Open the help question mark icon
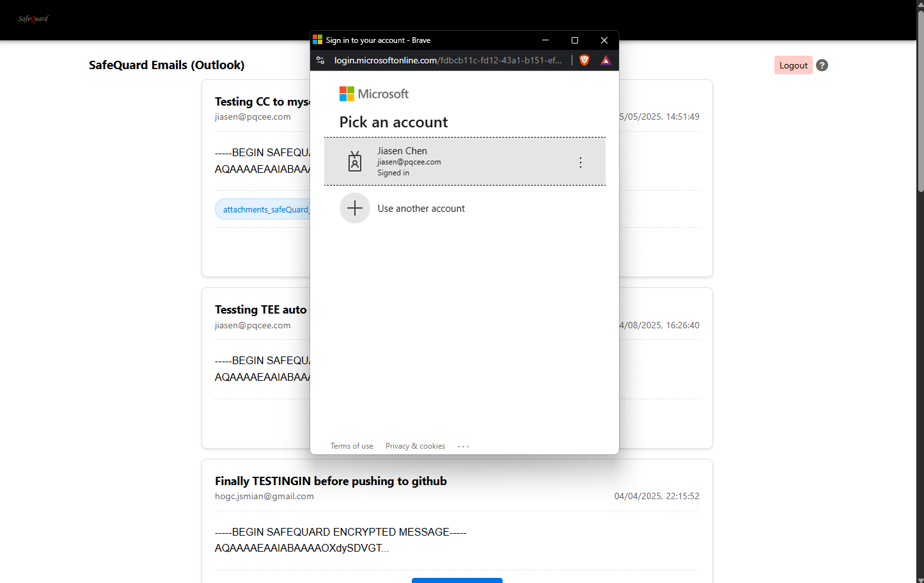 pos(822,65)
